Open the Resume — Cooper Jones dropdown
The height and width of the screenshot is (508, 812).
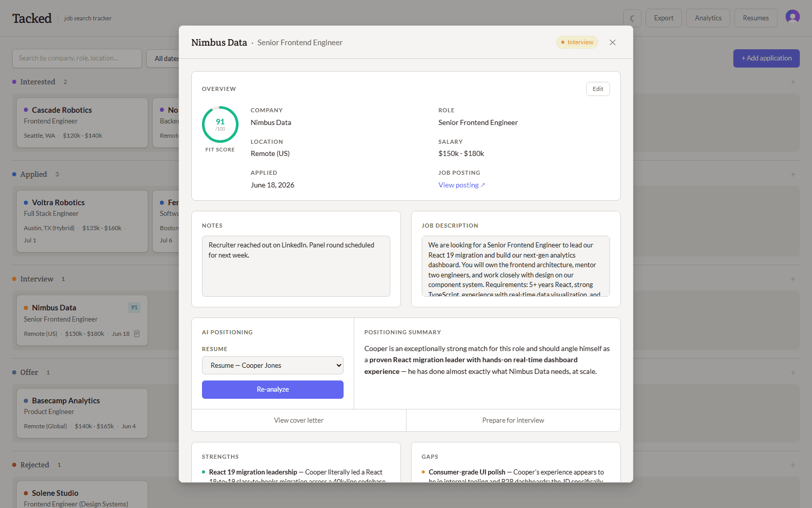click(273, 365)
